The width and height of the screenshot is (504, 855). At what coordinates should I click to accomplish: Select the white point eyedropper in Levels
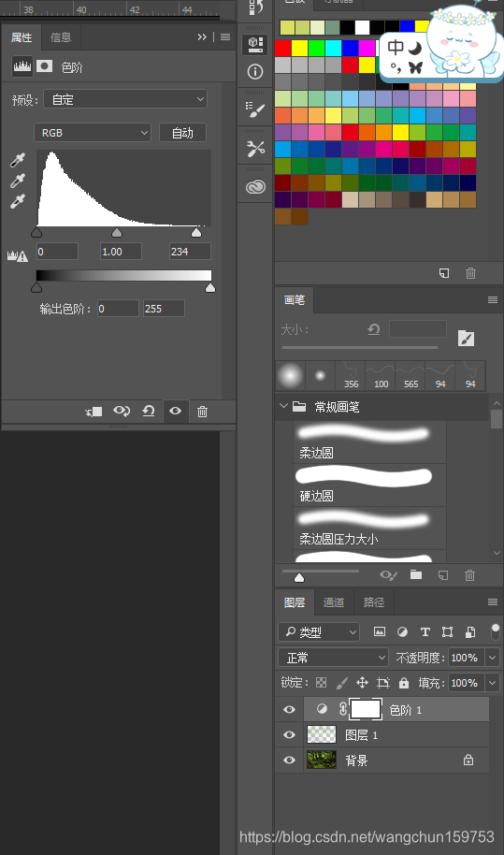click(x=18, y=201)
